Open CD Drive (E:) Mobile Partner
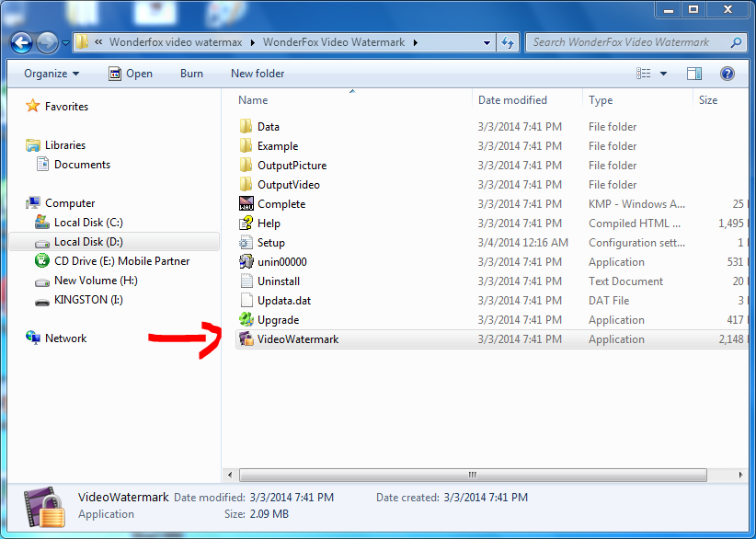Screen dimensions: 756x539 [x=121, y=261]
